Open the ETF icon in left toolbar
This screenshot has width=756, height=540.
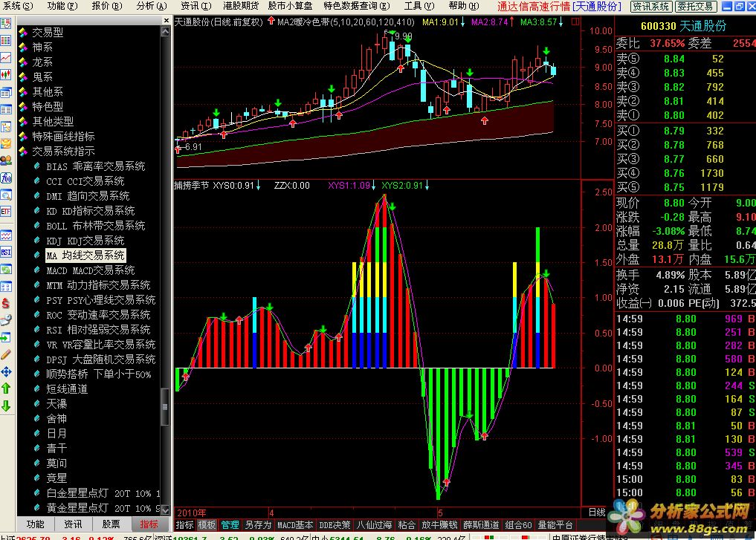click(x=6, y=212)
